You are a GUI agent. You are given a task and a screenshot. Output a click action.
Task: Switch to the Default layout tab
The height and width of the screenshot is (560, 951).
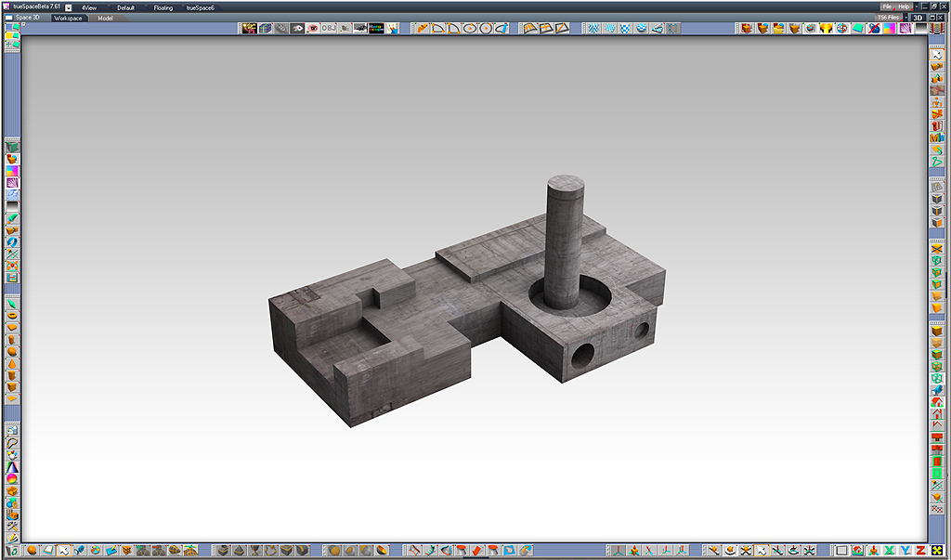[x=125, y=7]
